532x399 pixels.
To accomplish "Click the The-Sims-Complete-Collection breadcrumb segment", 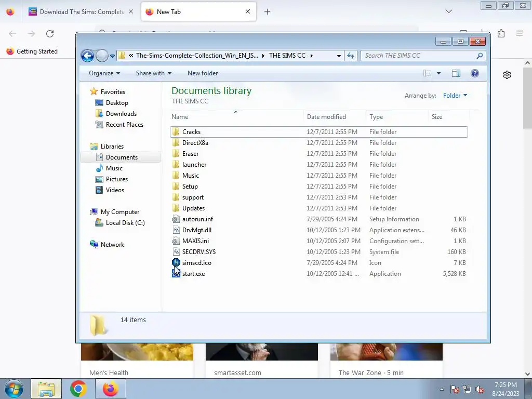I will [197, 56].
